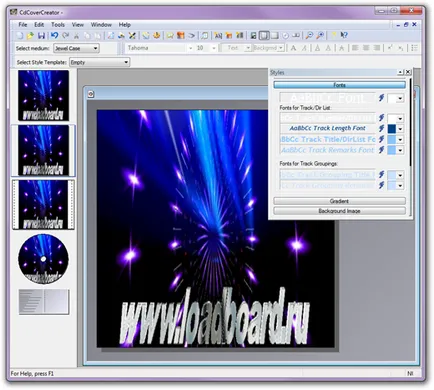Click the Paste icon in toolbar

[98, 35]
